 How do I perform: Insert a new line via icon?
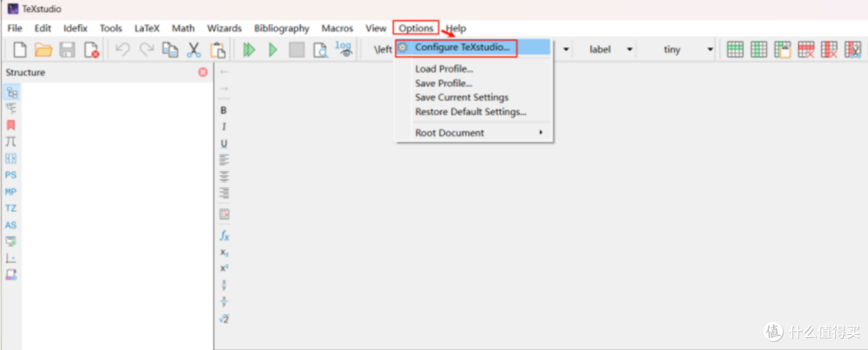pyautogui.click(x=224, y=214)
